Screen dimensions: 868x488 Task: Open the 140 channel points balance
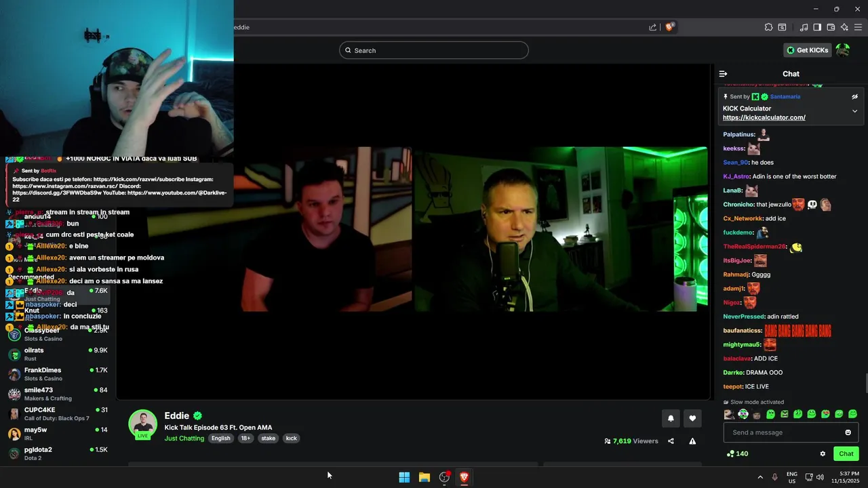(737, 454)
